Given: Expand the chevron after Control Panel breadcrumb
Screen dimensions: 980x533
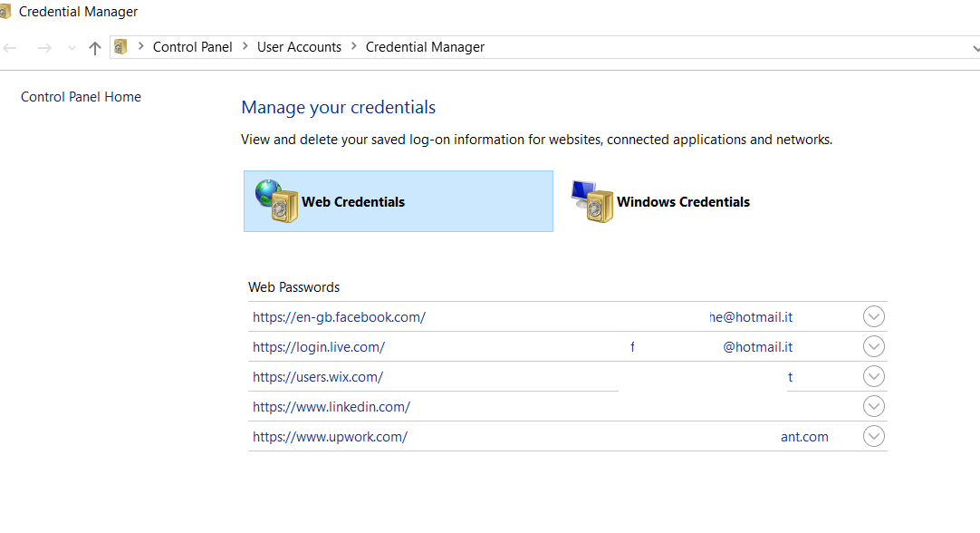Looking at the screenshot, I should (x=245, y=46).
